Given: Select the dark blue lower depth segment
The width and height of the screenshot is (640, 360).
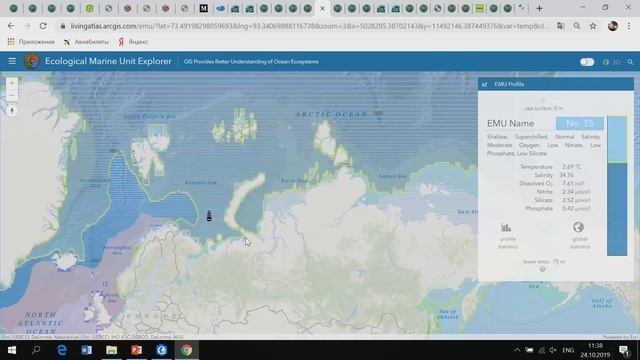Looking at the screenshot, I should tap(617, 209).
